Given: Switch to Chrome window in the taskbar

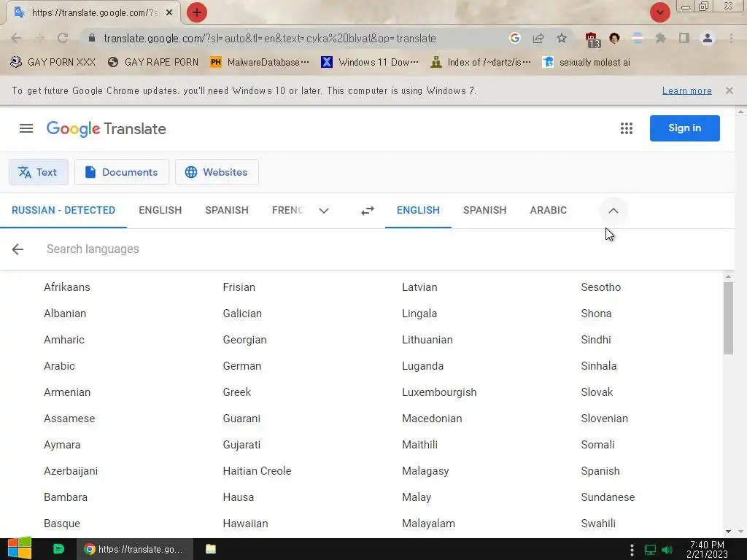Looking at the screenshot, I should pyautogui.click(x=135, y=549).
